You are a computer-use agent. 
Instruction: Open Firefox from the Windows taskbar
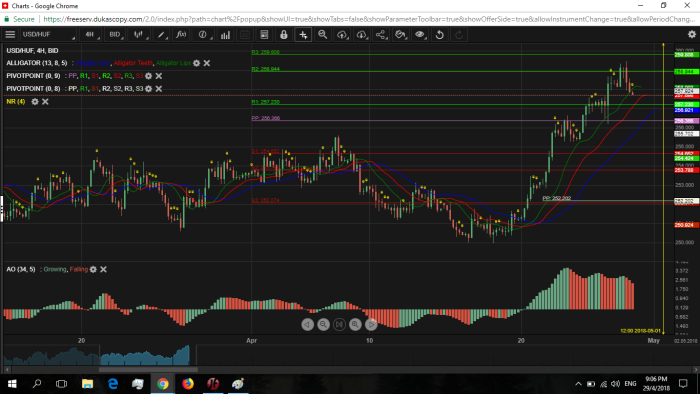tap(188, 384)
